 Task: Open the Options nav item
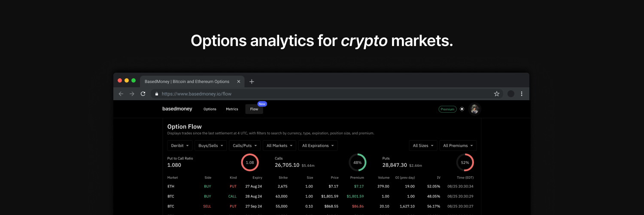(x=210, y=109)
